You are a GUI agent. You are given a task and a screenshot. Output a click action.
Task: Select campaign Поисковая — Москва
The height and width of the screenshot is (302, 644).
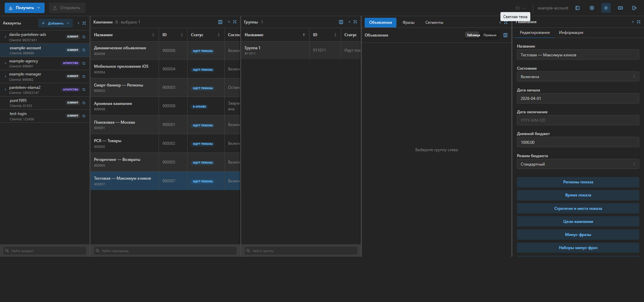[x=165, y=125]
